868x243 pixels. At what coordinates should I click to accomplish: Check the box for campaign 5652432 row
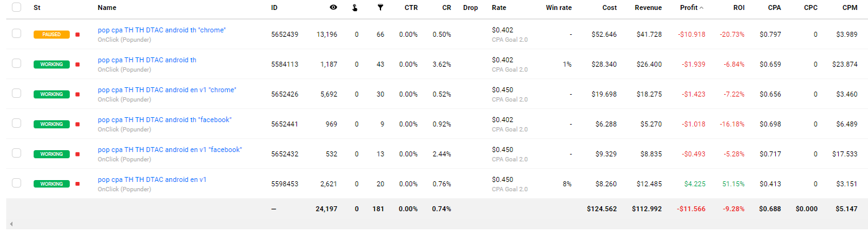(16, 153)
